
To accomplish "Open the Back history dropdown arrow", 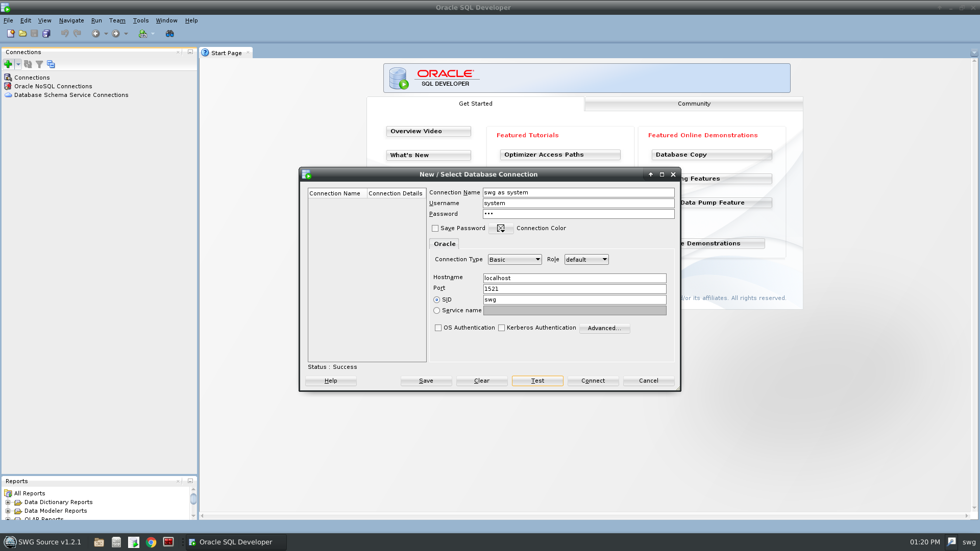I will tap(106, 34).
